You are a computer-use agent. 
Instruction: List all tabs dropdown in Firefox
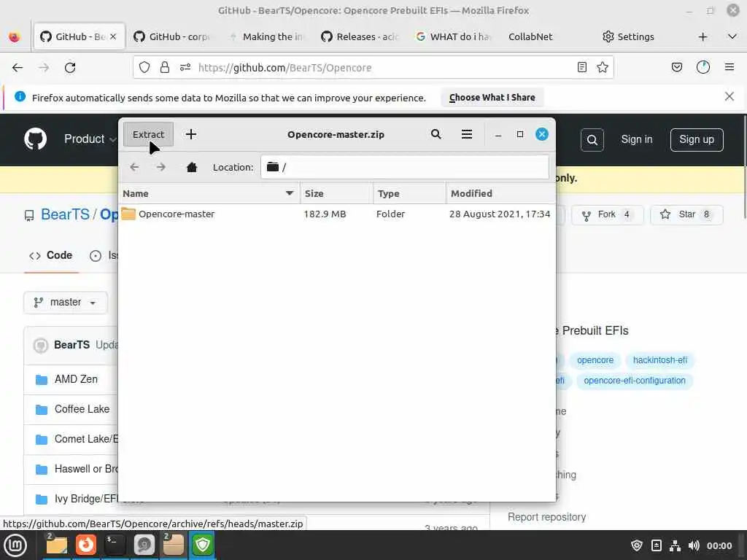pyautogui.click(x=732, y=36)
